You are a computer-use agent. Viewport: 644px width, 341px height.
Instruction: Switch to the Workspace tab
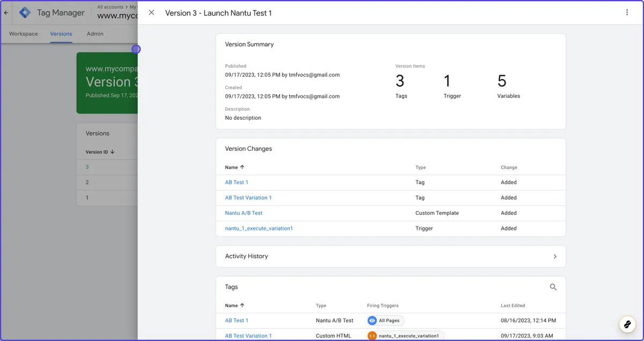24,34
